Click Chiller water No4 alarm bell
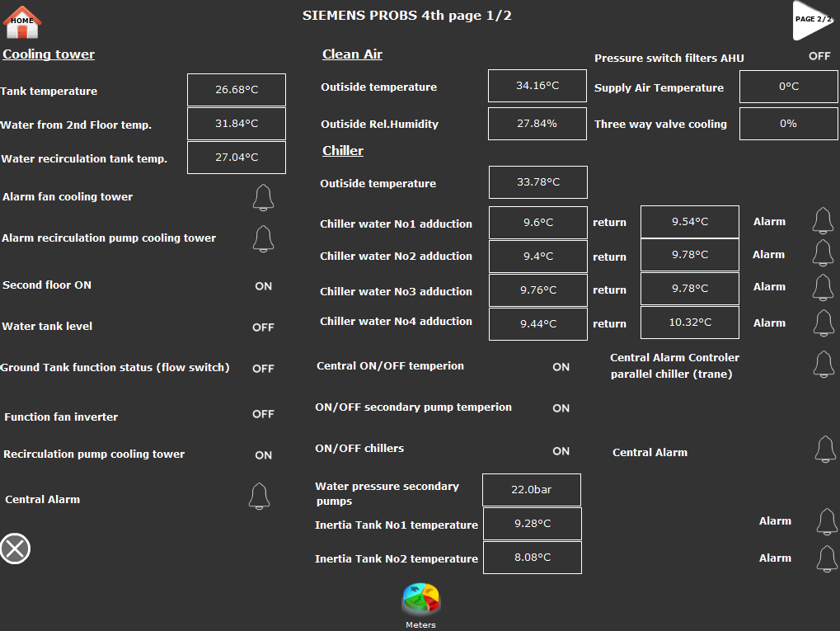The height and width of the screenshot is (631, 840). click(823, 323)
